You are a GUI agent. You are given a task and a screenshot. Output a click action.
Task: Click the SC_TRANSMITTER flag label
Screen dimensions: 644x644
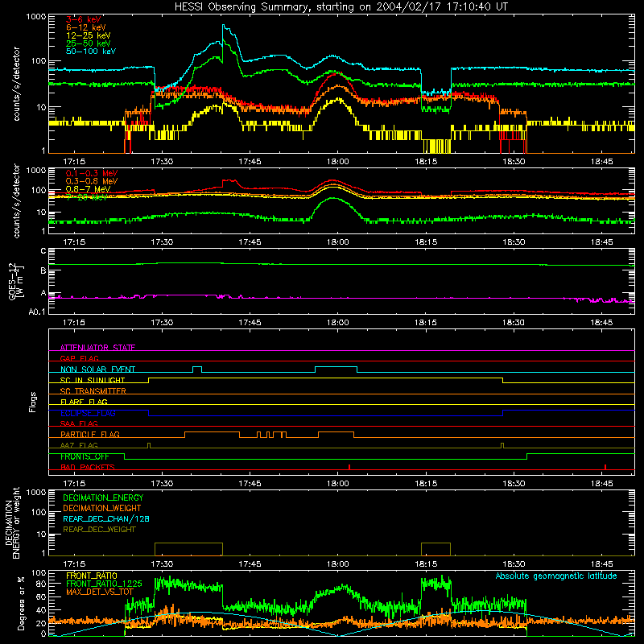(x=93, y=391)
